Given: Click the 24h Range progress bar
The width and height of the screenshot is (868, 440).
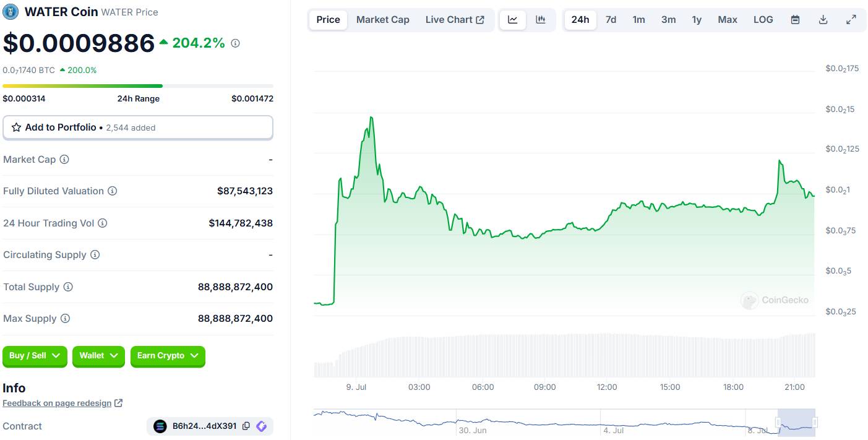Looking at the screenshot, I should pyautogui.click(x=138, y=86).
